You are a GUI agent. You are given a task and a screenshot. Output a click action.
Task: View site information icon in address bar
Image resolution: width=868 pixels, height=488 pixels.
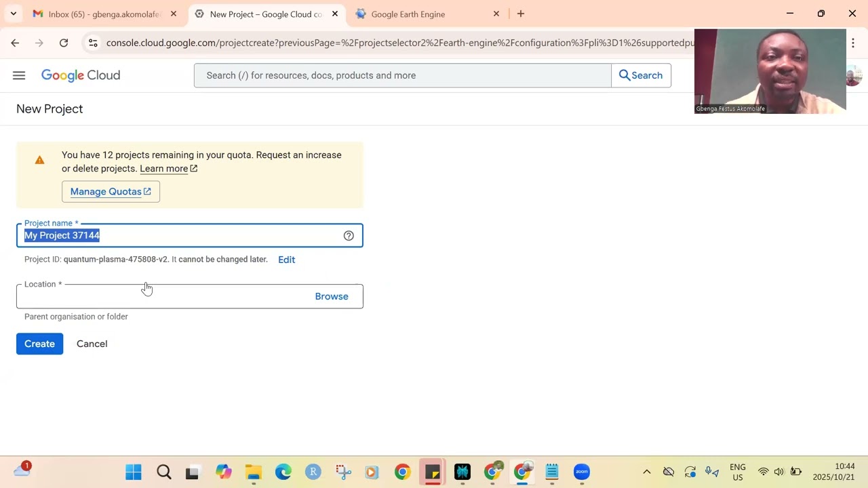[93, 43]
